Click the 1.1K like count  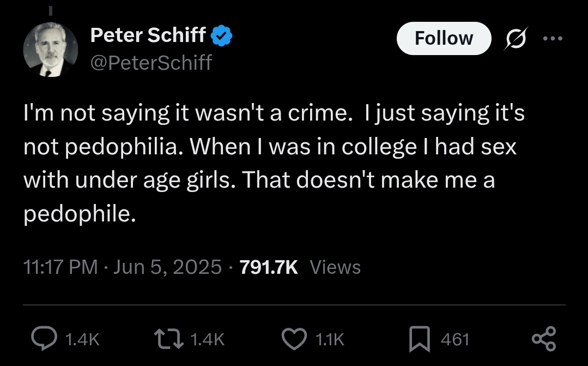(330, 340)
